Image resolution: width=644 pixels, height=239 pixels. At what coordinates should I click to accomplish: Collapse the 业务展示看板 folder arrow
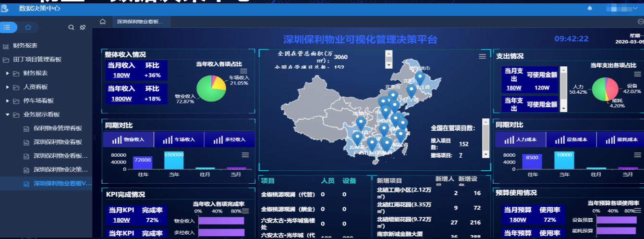click(7, 114)
